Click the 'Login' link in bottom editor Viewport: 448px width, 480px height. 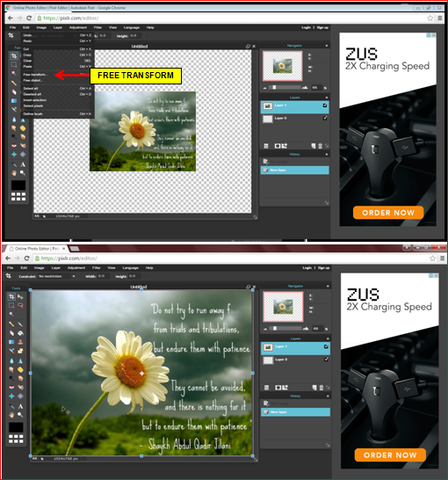307,268
